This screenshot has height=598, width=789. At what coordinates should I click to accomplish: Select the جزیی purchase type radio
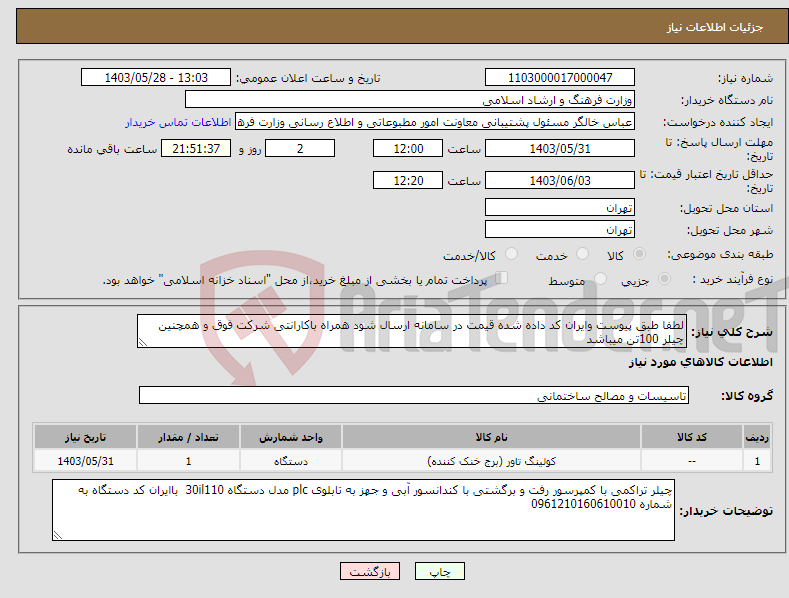pos(664,278)
